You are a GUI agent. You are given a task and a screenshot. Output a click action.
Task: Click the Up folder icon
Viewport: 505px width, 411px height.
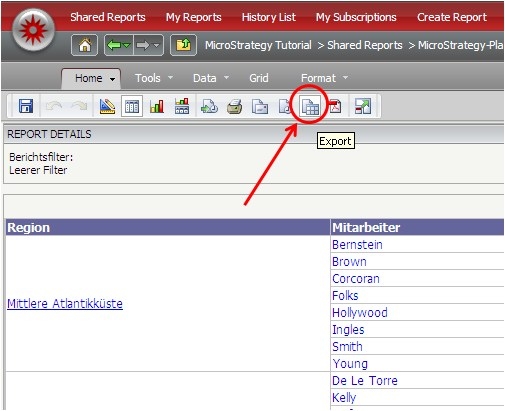click(183, 45)
